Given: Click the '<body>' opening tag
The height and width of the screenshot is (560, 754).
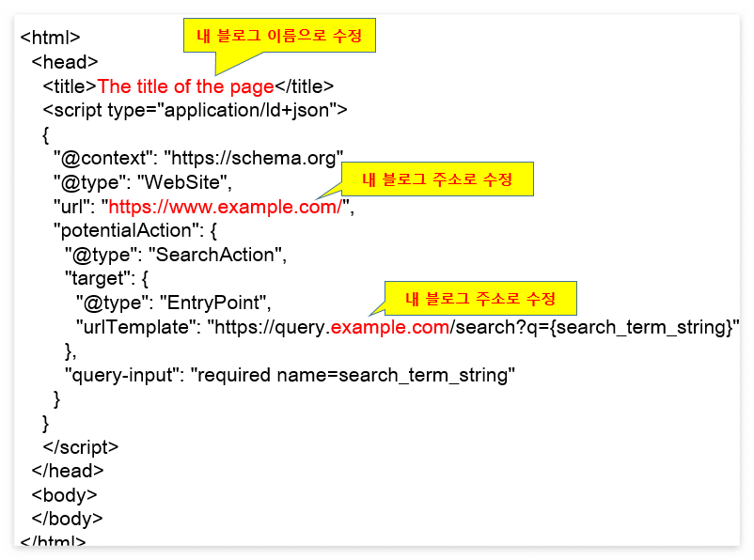Looking at the screenshot, I should pyautogui.click(x=65, y=495).
